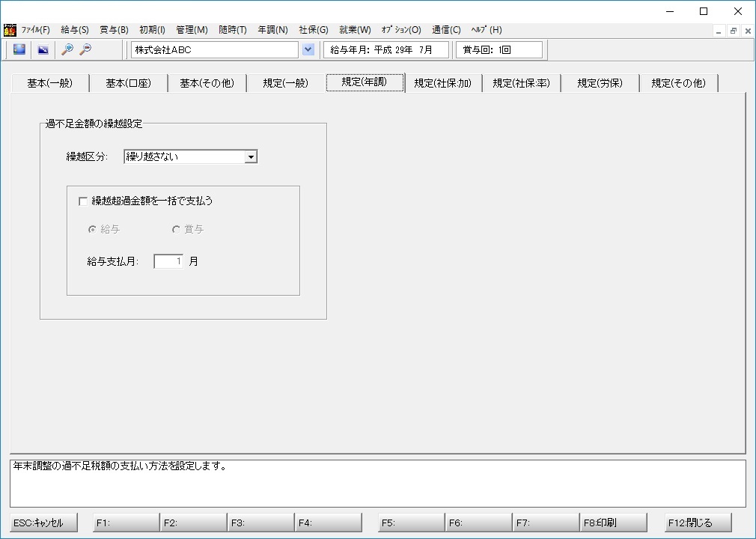The image size is (756, 539).
Task: Click the application logo icon in menu bar
Action: tap(10, 30)
